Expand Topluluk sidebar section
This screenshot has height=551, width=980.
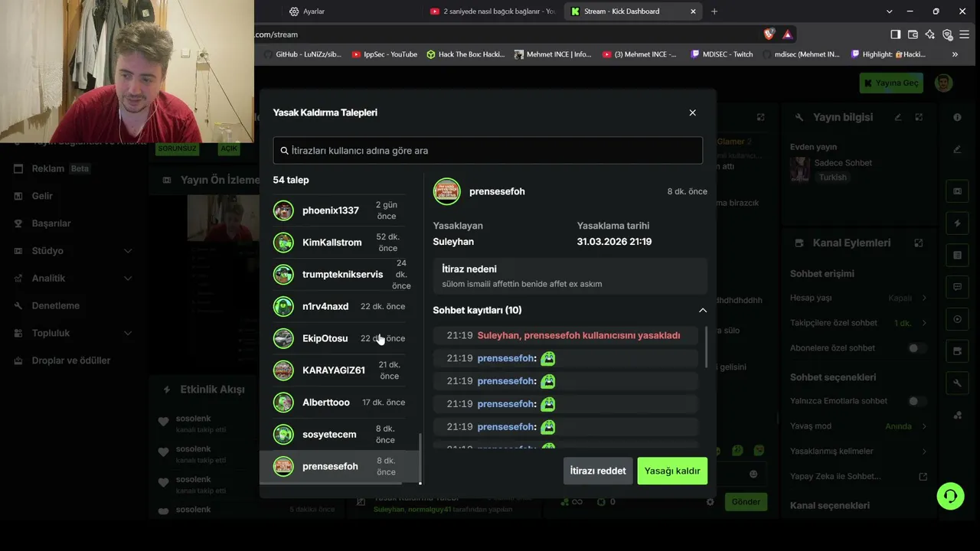pos(73,334)
